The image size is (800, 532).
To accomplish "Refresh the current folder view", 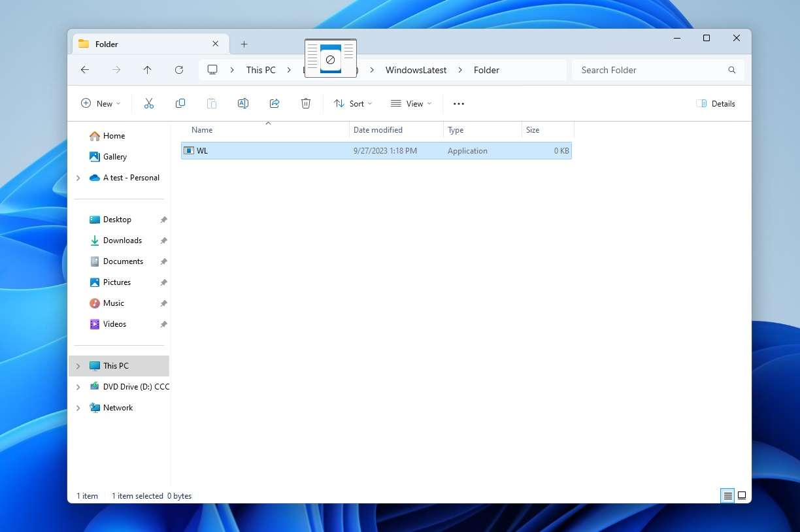I will (179, 70).
